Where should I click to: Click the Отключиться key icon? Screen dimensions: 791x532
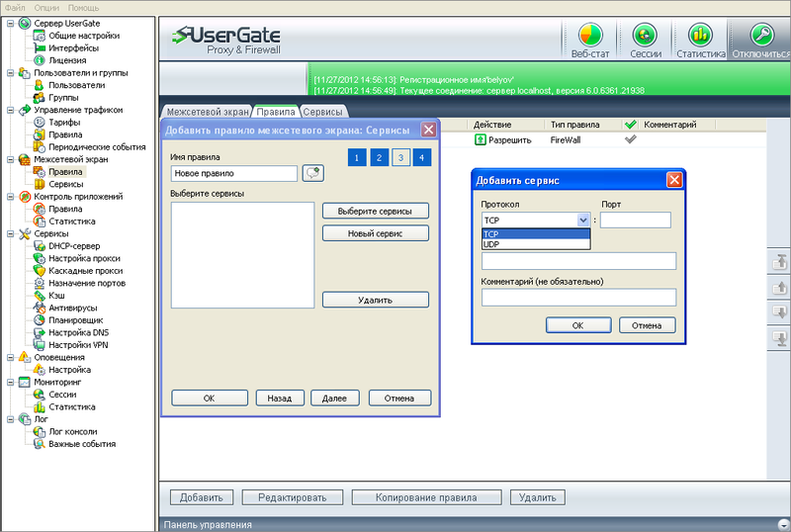761,36
